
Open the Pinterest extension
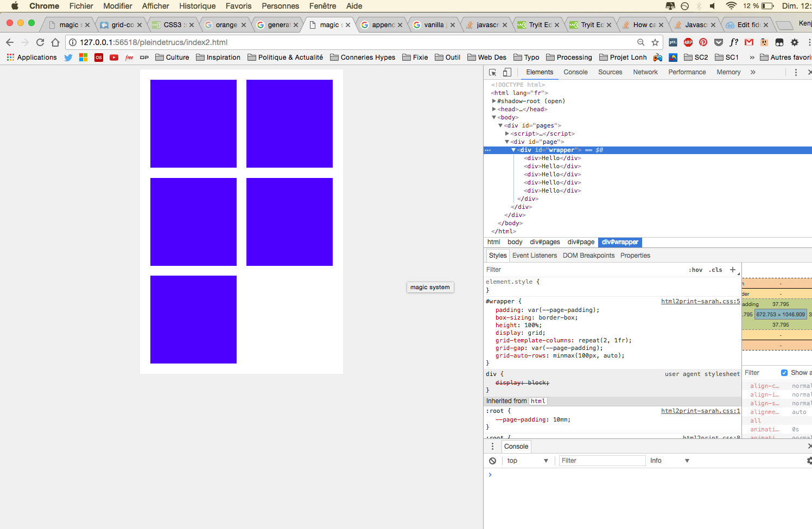[x=703, y=42]
